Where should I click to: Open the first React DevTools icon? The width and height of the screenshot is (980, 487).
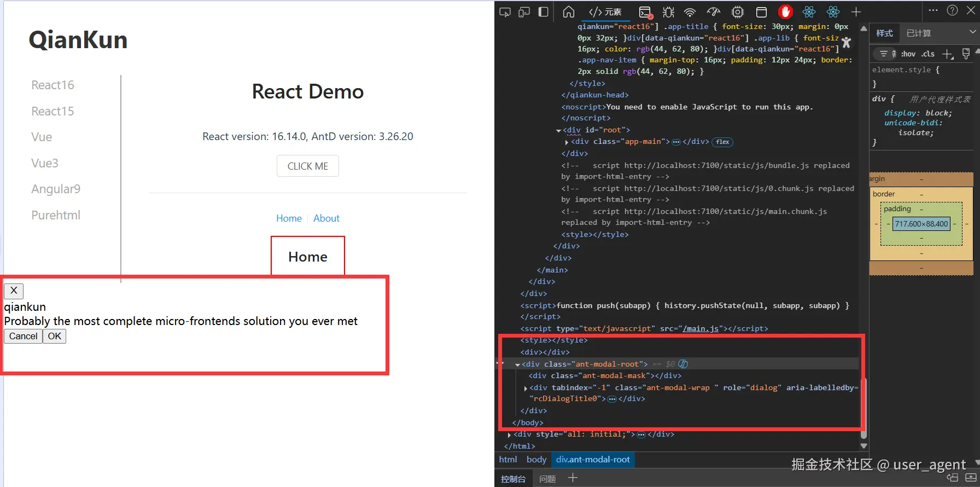pyautogui.click(x=809, y=12)
